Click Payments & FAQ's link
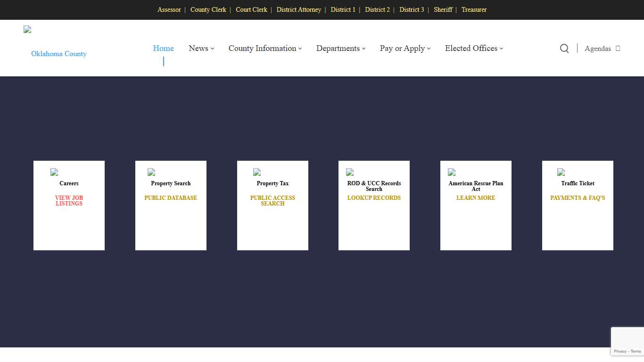The image size is (644, 362). click(x=578, y=198)
